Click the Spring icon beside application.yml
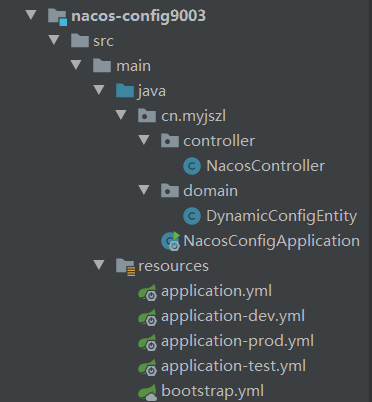The image size is (372, 402). pyautogui.click(x=147, y=292)
